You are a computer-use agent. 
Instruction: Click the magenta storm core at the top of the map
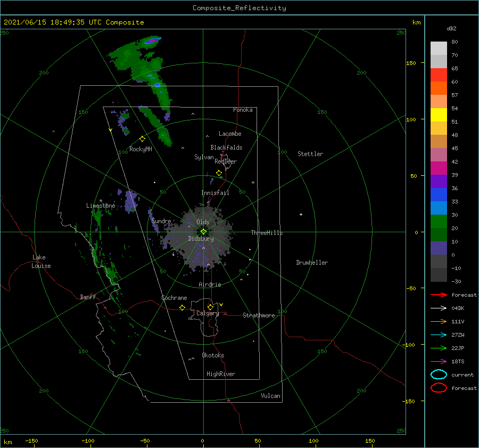(x=152, y=40)
